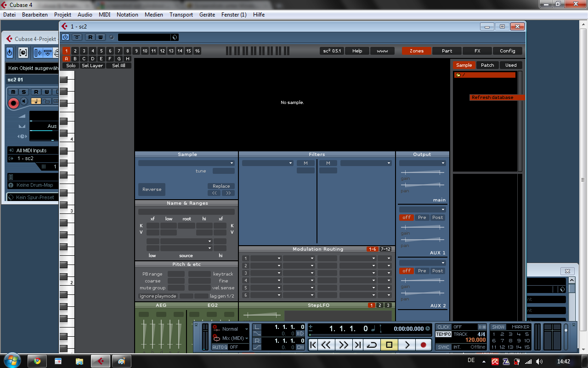Open modulation routing row 1 source dropdown
The height and width of the screenshot is (368, 588).
266,259
